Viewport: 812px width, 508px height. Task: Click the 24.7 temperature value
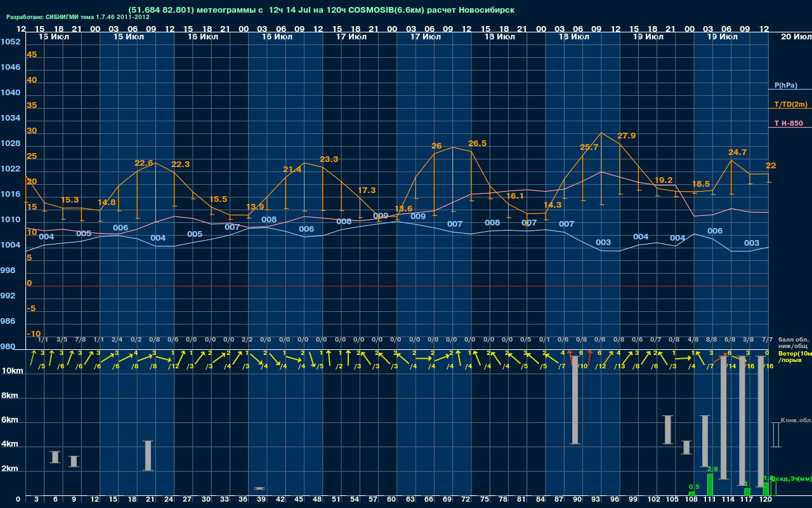738,152
